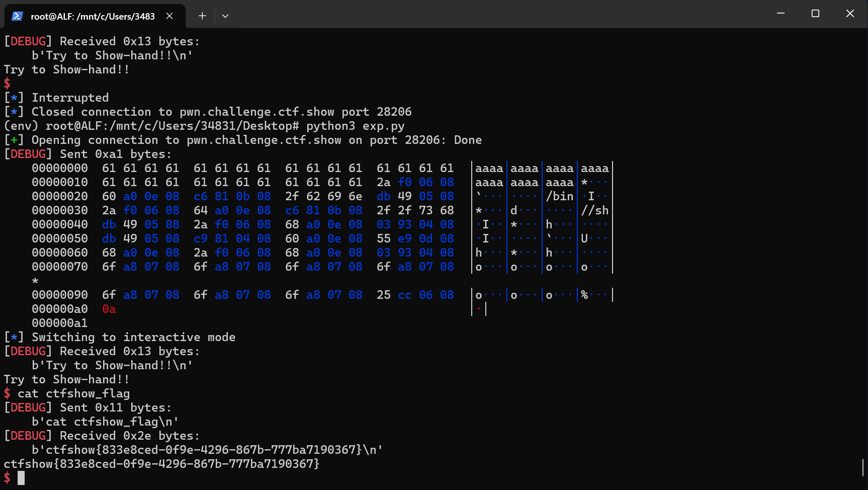
Task: Expand the new tab profile dropdown
Action: [225, 16]
